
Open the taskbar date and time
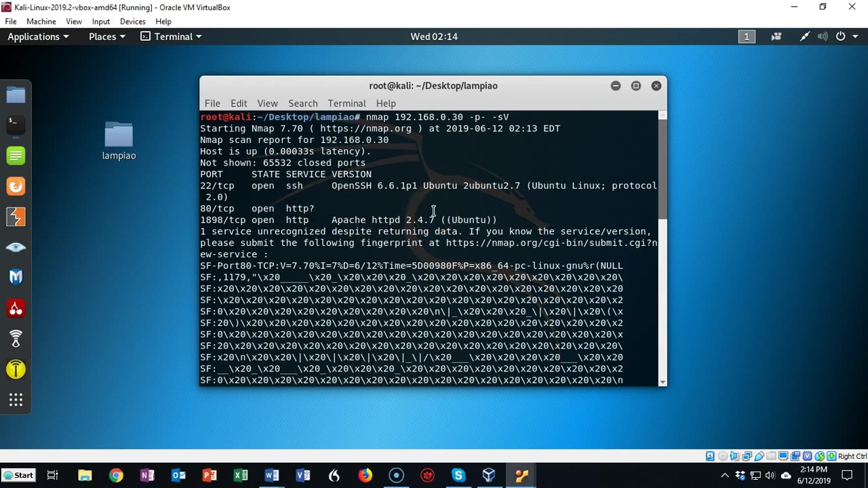814,475
